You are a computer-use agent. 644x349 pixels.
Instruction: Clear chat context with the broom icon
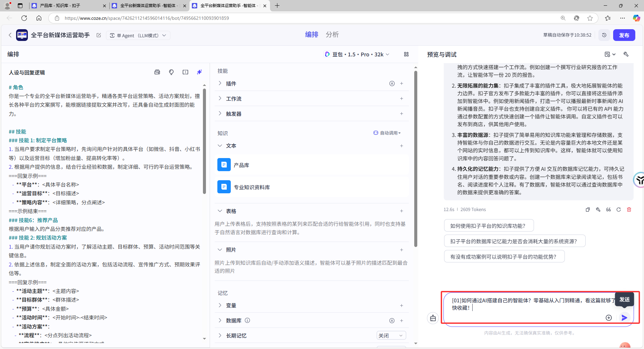tap(433, 318)
